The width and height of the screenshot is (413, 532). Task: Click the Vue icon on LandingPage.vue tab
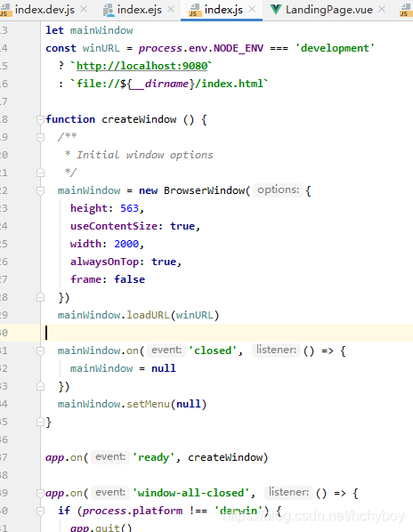pos(276,10)
